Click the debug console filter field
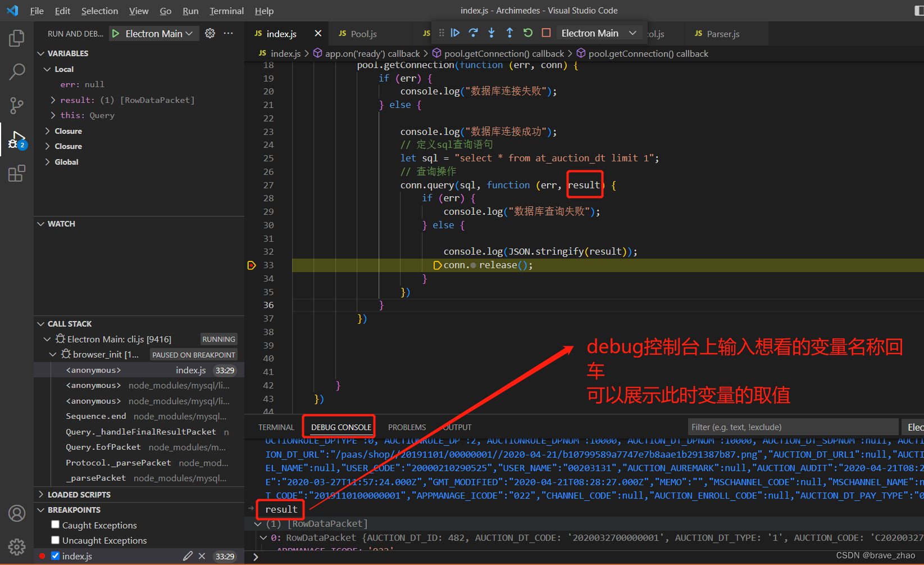This screenshot has height=565, width=924. pos(793,427)
